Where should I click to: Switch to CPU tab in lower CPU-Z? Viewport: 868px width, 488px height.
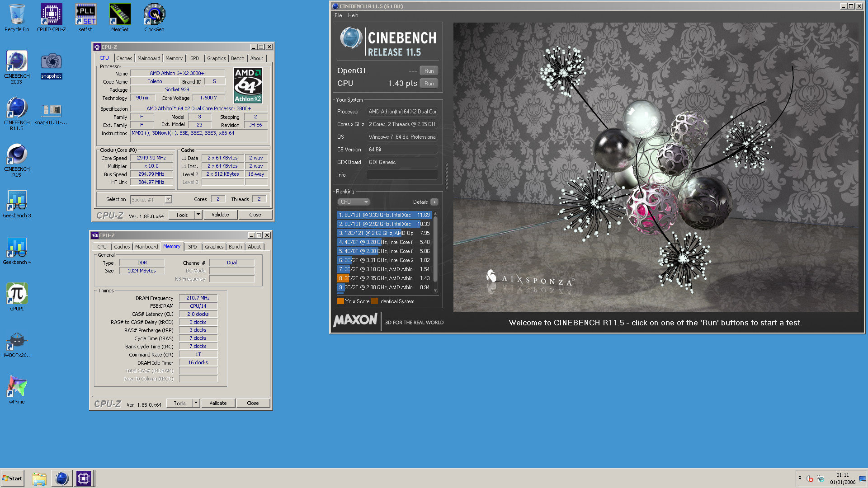pyautogui.click(x=102, y=247)
